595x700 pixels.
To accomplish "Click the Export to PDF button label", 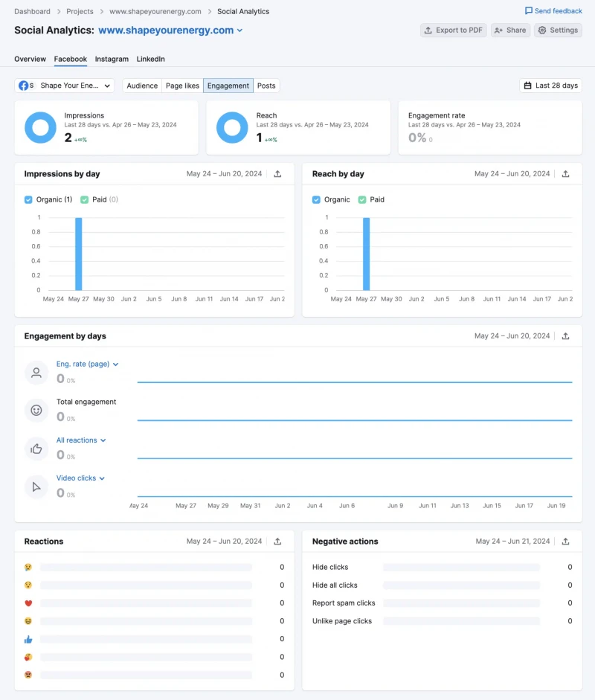I will pos(459,30).
